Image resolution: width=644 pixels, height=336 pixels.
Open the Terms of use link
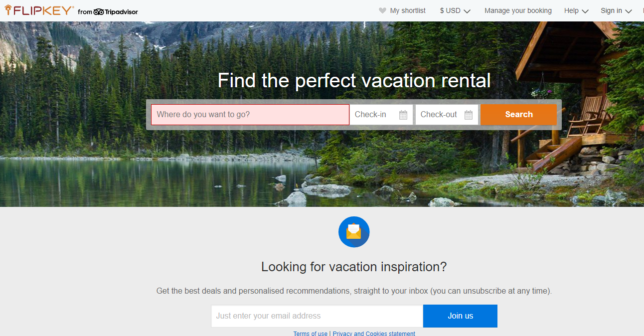(x=310, y=333)
